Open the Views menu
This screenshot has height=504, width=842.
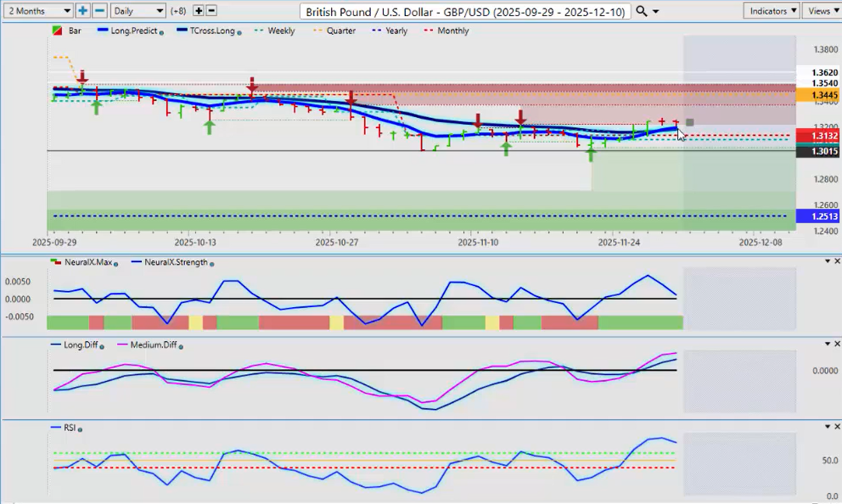[822, 11]
